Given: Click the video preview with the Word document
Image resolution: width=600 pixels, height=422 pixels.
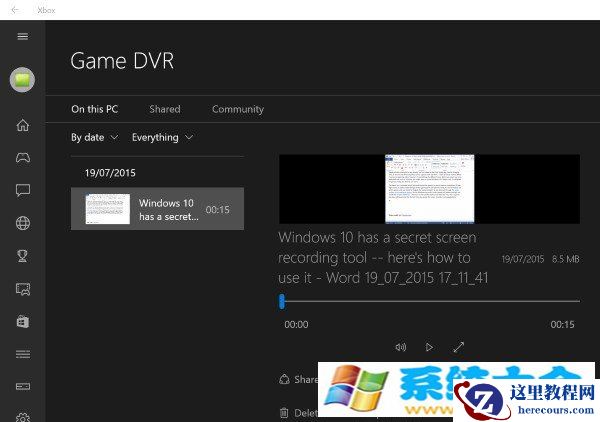Looking at the screenshot, I should click(x=429, y=189).
